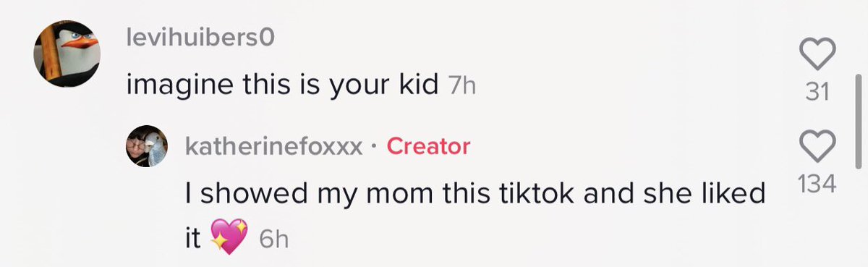The height and width of the screenshot is (267, 868).
Task: Click the 31 likes count
Action: point(817,93)
